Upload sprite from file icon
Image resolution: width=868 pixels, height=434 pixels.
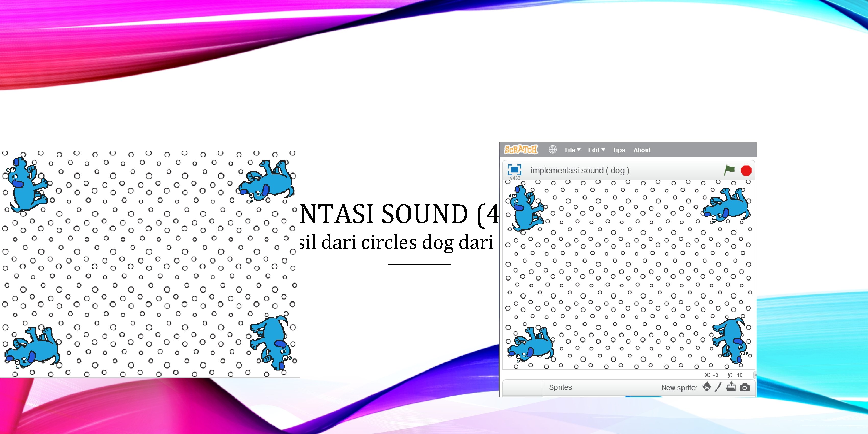click(730, 387)
